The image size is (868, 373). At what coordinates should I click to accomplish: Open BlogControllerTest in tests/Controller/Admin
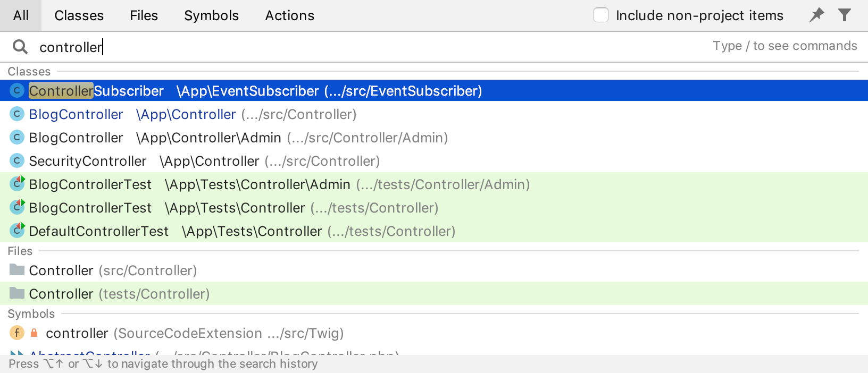coord(434,184)
